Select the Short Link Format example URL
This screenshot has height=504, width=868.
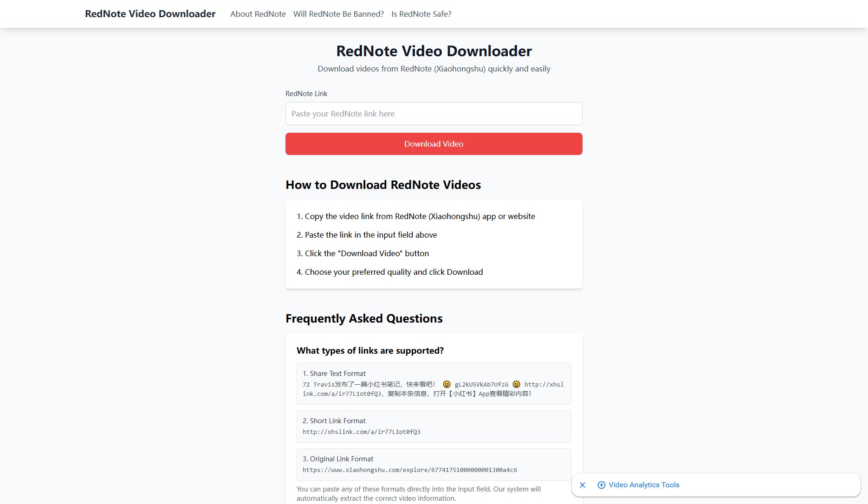362,432
